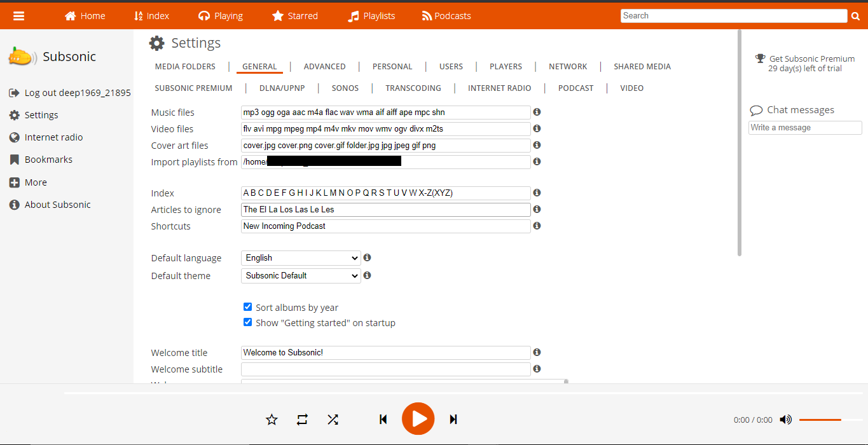Switch to the TRANSCODING tab
This screenshot has width=868, height=445.
point(413,88)
